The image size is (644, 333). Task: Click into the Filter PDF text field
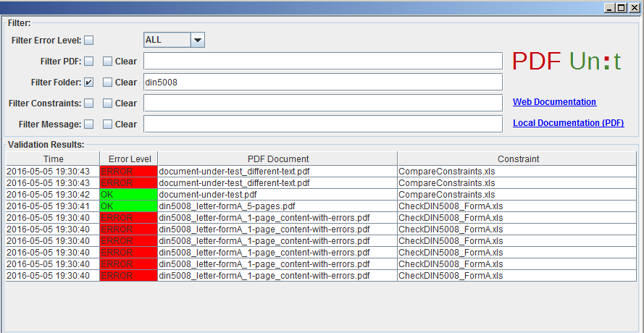(x=323, y=61)
